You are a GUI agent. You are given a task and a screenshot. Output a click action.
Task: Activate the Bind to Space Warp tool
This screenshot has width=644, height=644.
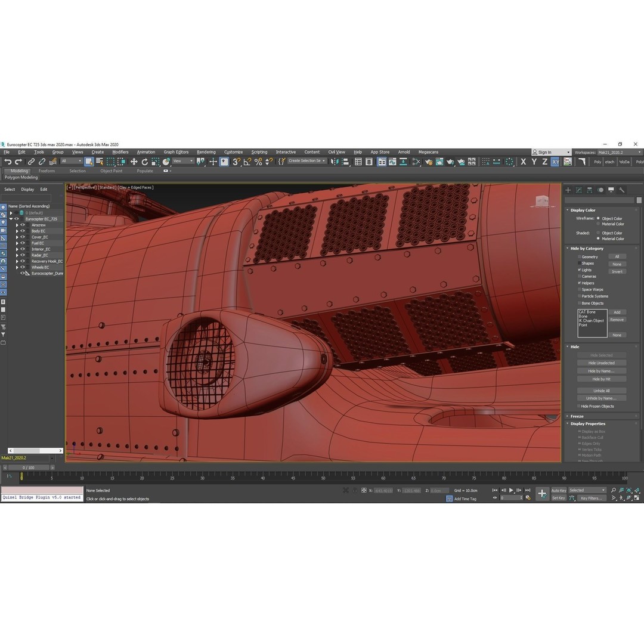(x=52, y=162)
